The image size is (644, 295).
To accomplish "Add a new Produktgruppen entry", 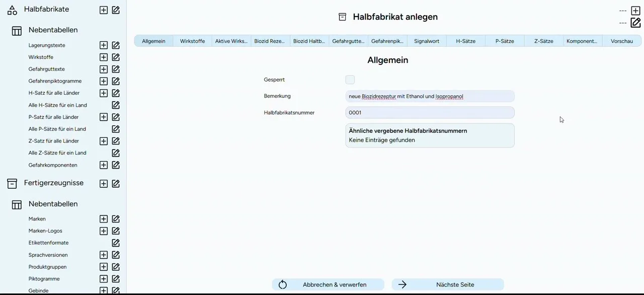I will [x=104, y=267].
